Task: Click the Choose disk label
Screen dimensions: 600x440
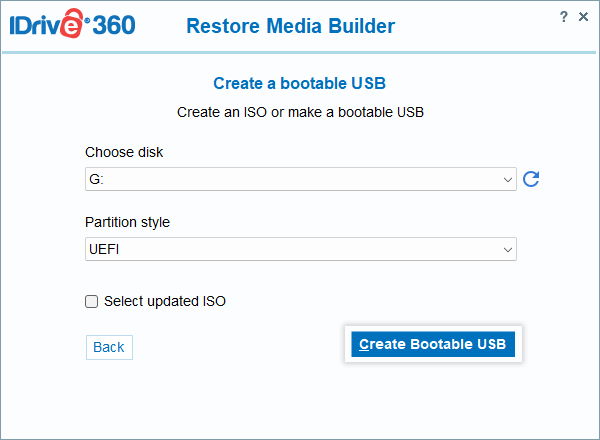Action: point(124,152)
